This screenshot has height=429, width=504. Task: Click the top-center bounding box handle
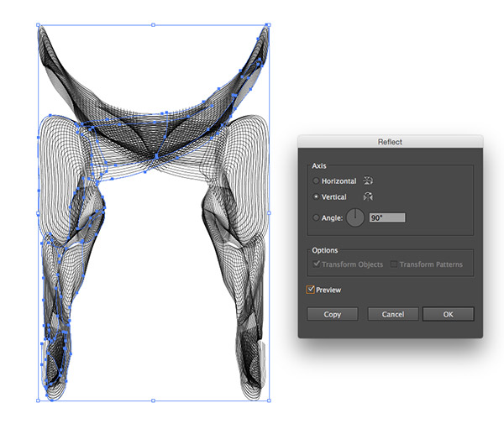[x=153, y=25]
